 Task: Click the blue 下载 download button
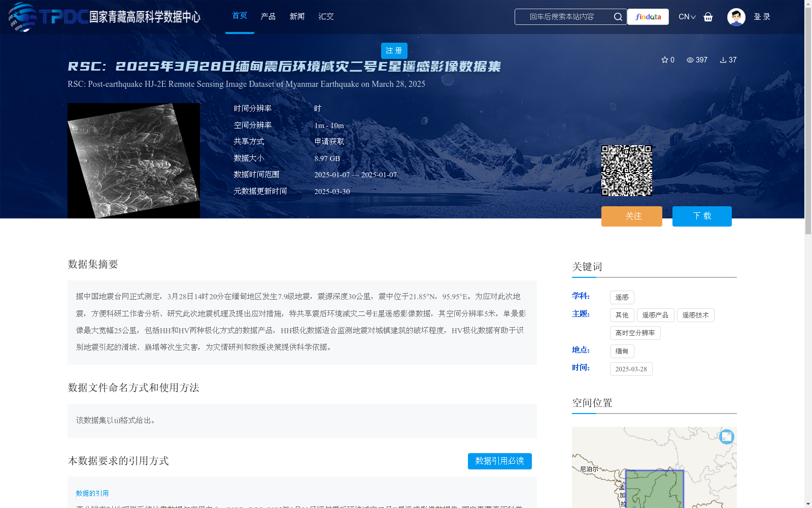[702, 216]
